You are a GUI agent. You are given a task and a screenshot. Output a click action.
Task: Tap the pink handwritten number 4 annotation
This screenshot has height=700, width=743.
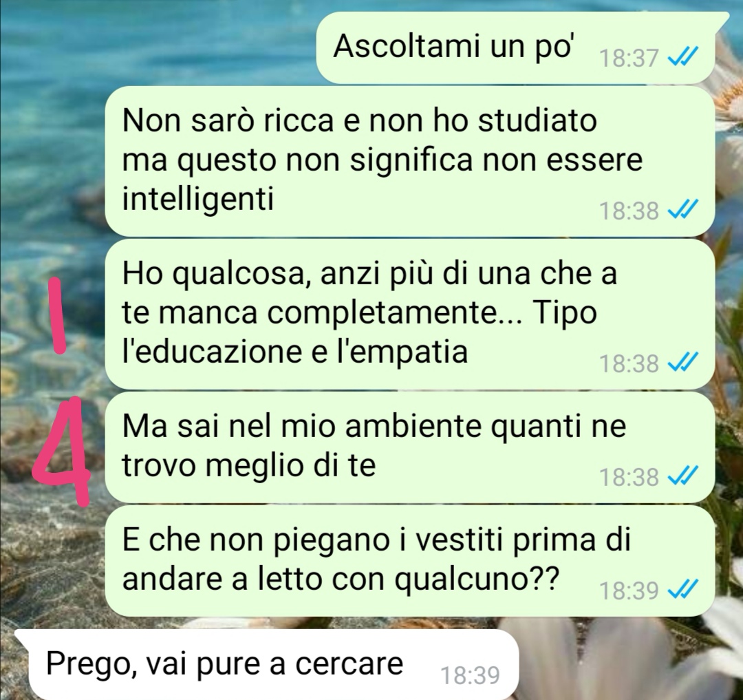62,450
